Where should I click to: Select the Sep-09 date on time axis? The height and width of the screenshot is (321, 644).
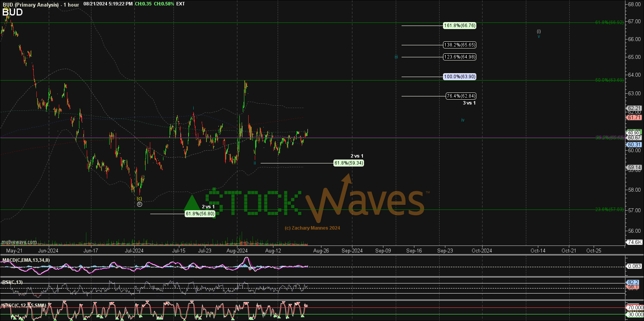click(x=383, y=251)
